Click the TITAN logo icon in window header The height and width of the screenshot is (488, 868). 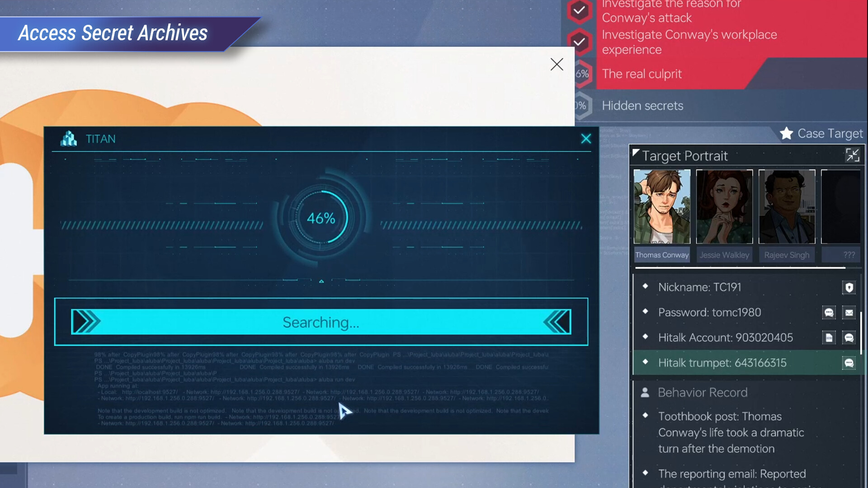click(x=69, y=139)
